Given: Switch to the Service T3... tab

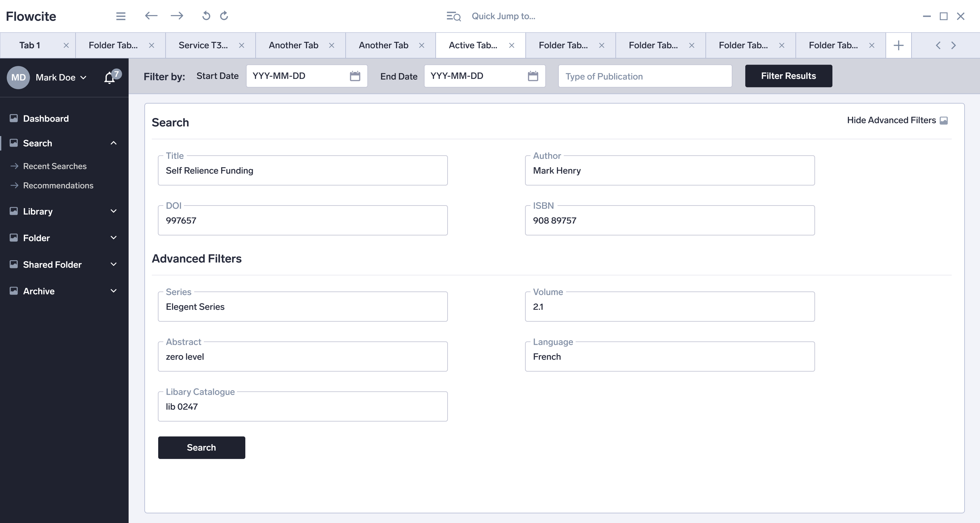Looking at the screenshot, I should tap(203, 45).
